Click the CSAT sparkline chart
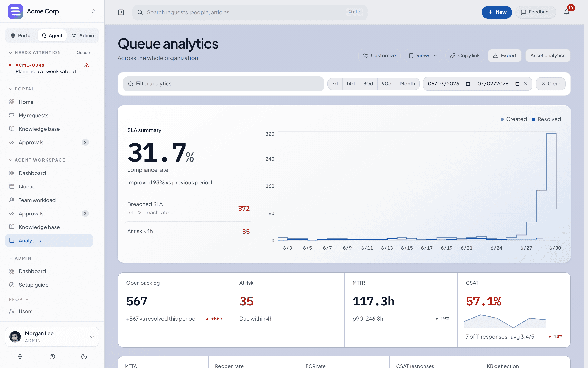The height and width of the screenshot is (368, 588). point(505,321)
